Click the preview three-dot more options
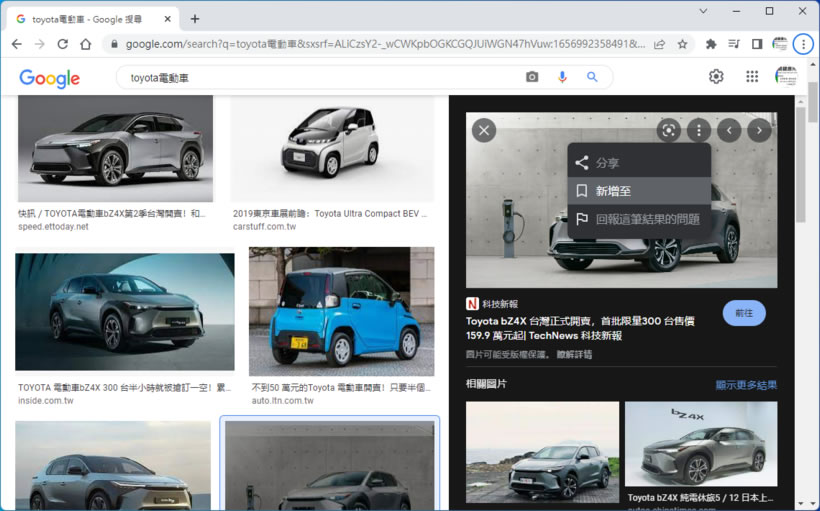The image size is (820, 511). click(699, 130)
